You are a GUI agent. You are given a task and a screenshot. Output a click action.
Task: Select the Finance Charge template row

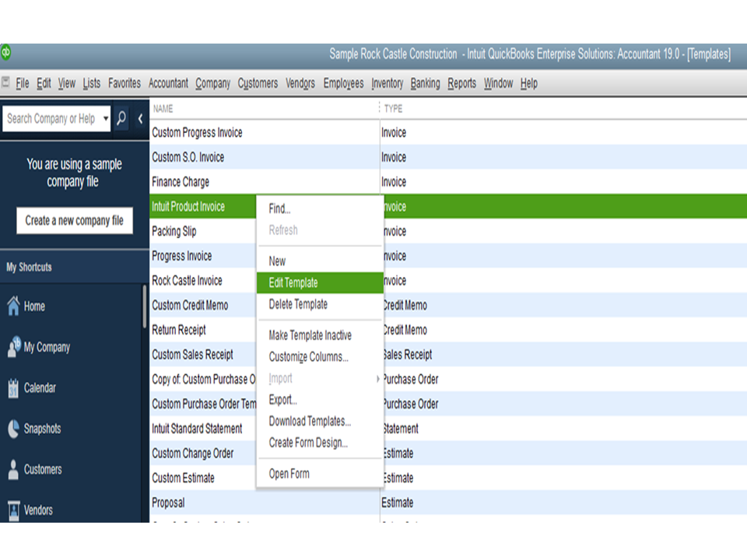tap(448, 182)
